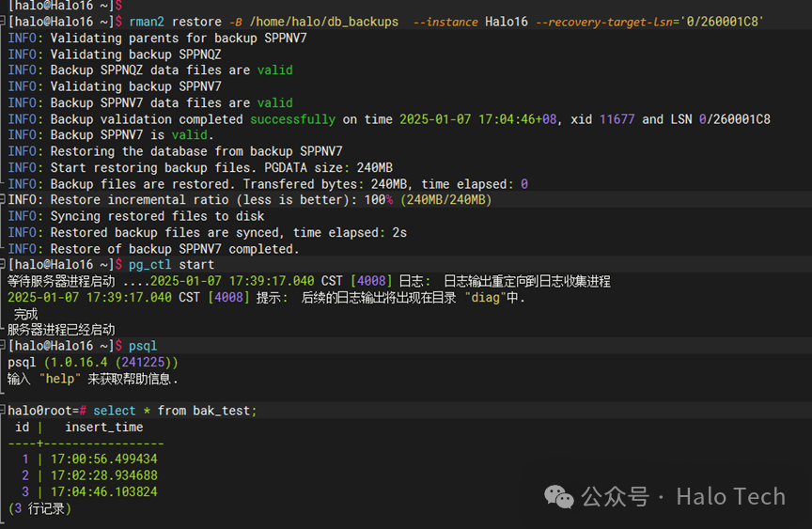Click the quoted word "help"
This screenshot has height=529, width=812.
(x=60, y=379)
